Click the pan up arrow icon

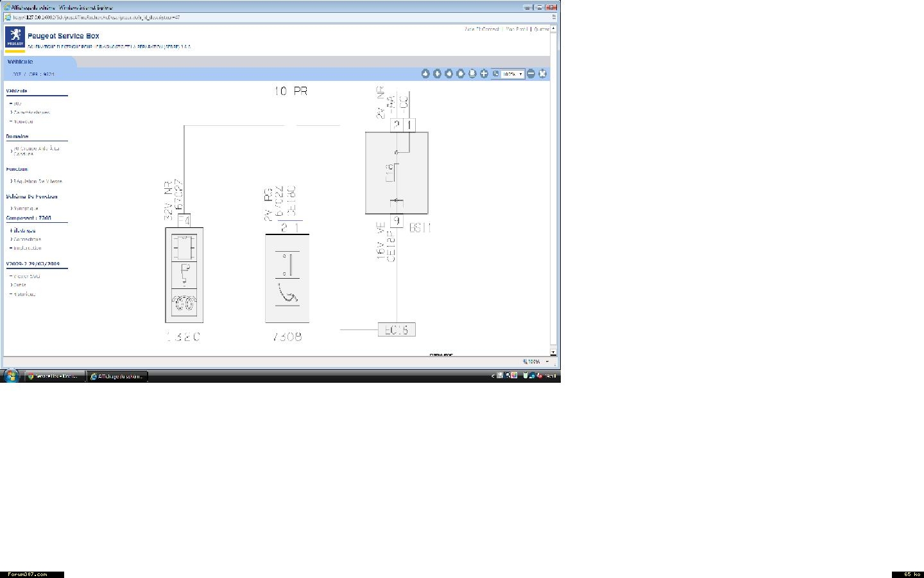[425, 74]
